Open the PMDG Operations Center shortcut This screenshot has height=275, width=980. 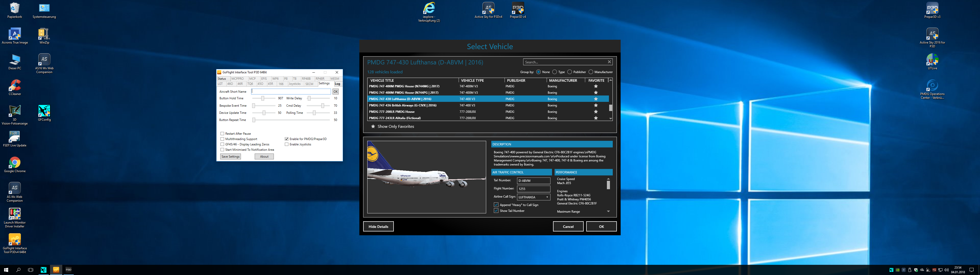pos(932,86)
